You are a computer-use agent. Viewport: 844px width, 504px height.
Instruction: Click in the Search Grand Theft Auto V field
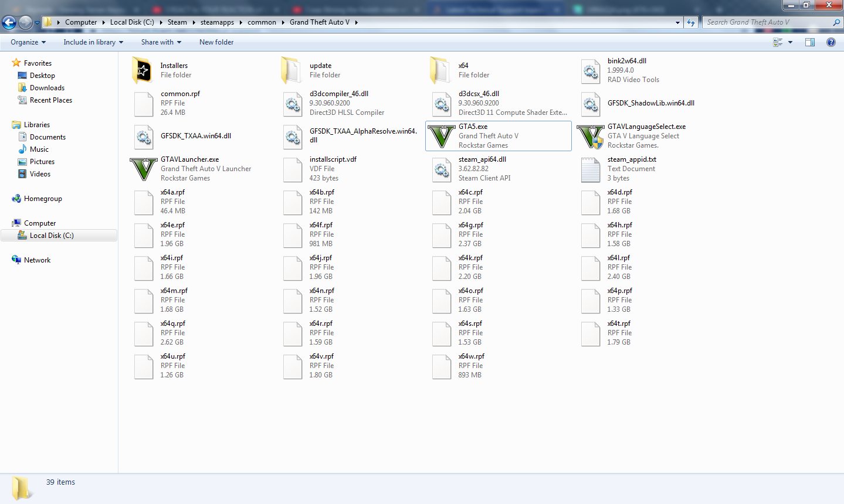[x=767, y=22]
